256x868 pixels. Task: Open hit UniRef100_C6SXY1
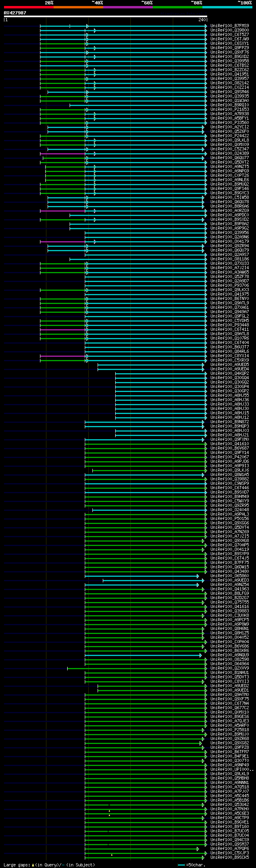(x=230, y=43)
